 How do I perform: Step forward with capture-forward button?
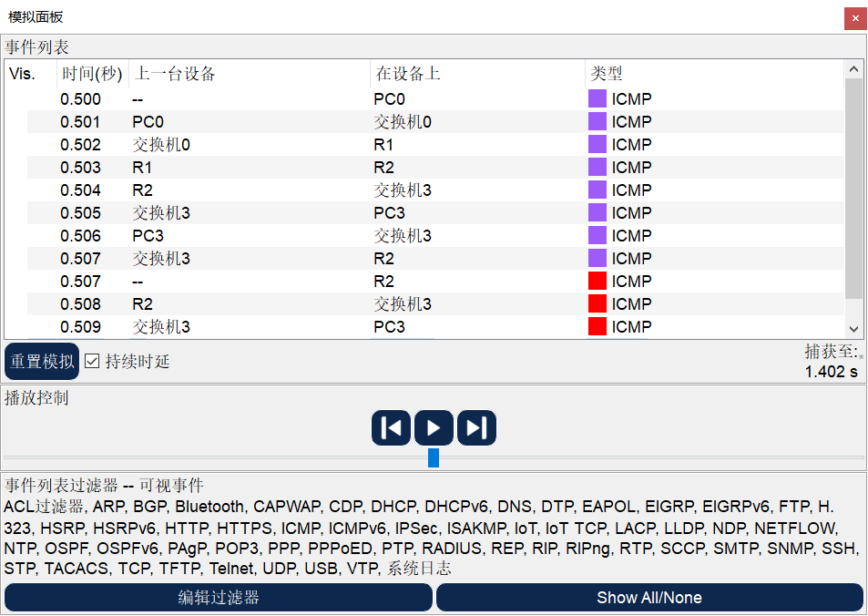pos(476,427)
